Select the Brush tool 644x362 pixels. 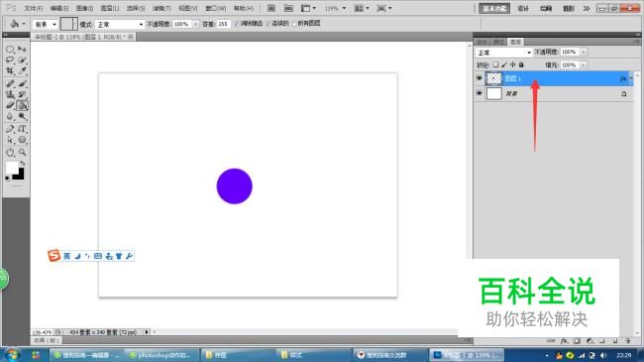pos(22,84)
